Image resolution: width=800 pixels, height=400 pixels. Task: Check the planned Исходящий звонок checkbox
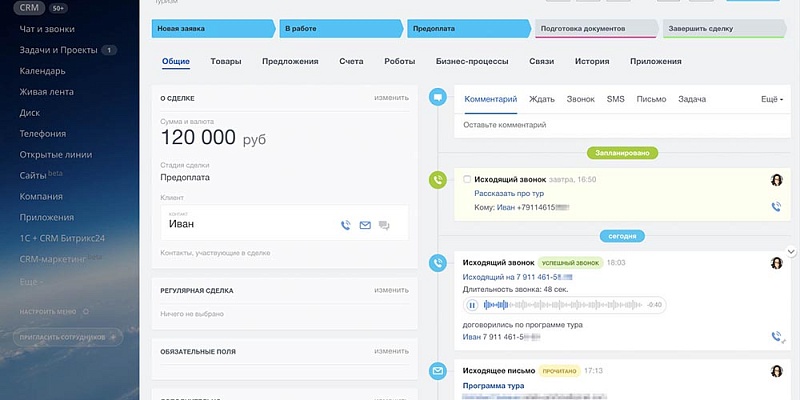pyautogui.click(x=467, y=179)
